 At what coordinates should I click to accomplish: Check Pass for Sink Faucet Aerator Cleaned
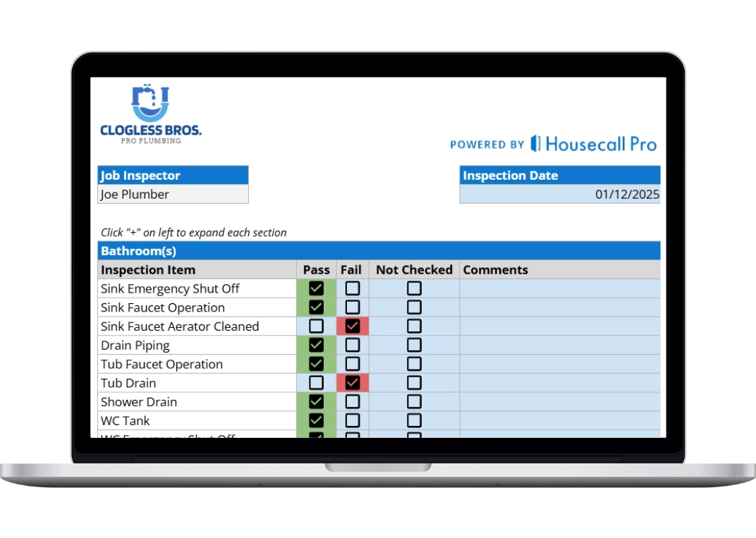(317, 326)
